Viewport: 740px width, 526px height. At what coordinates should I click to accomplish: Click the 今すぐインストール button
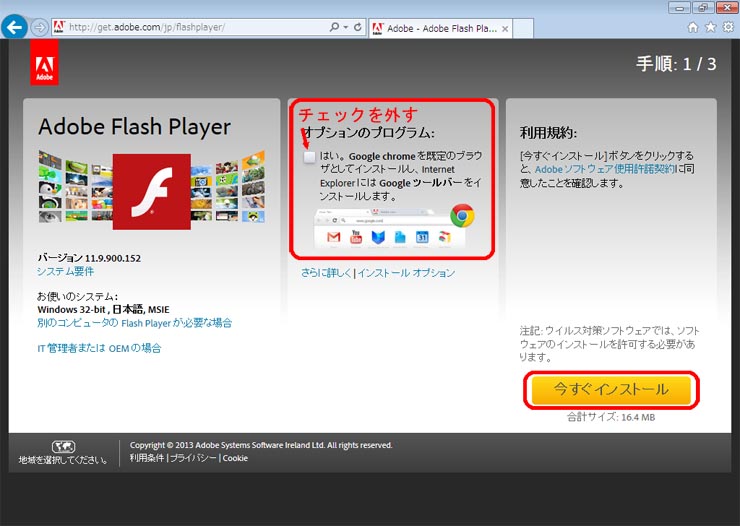click(611, 390)
